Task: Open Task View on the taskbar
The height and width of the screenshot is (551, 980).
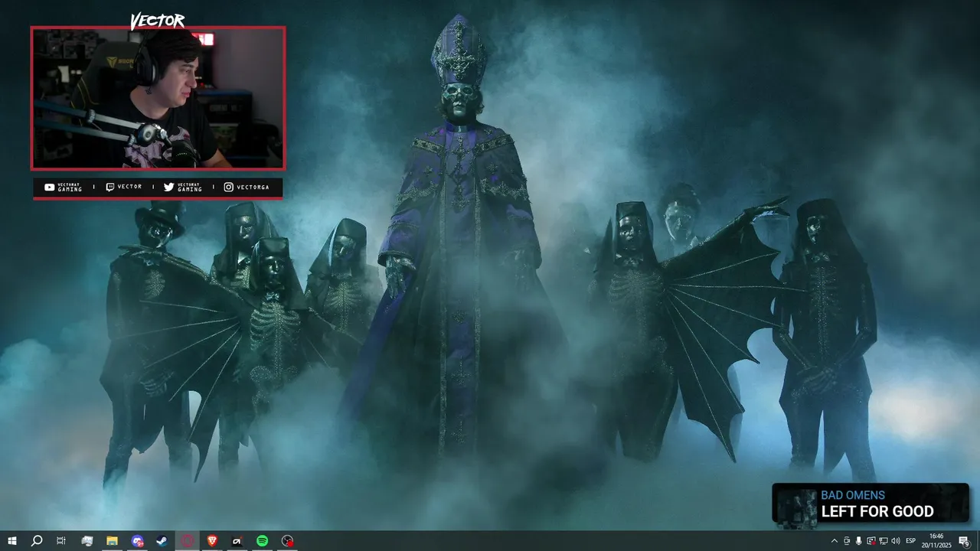Action: [x=61, y=541]
